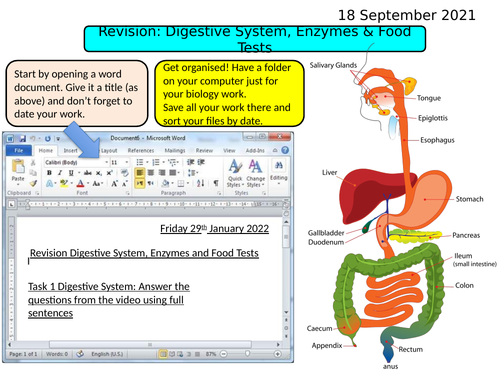Click the Save icon in Quick Access Toolbar
500x375 pixels.
[x=22, y=138]
